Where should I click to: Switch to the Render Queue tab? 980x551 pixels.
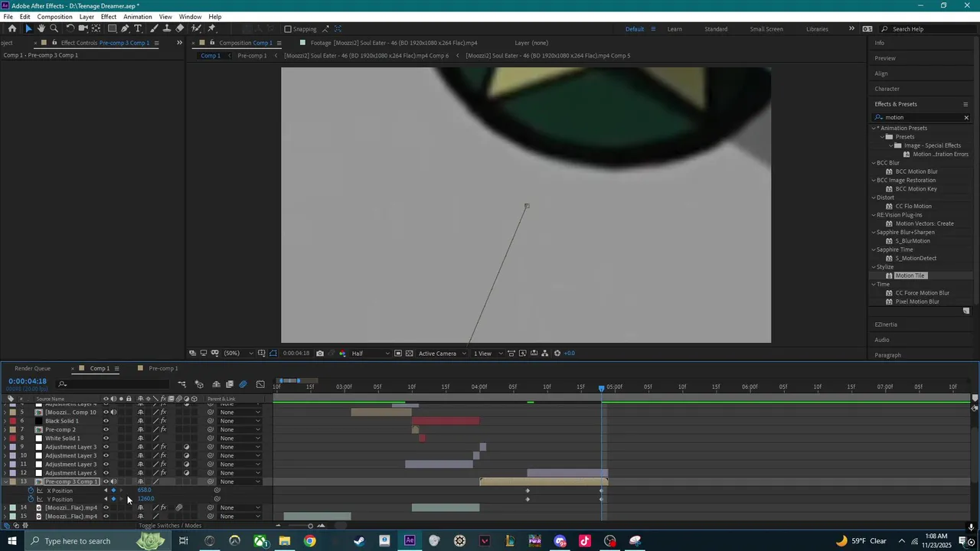[32, 368]
